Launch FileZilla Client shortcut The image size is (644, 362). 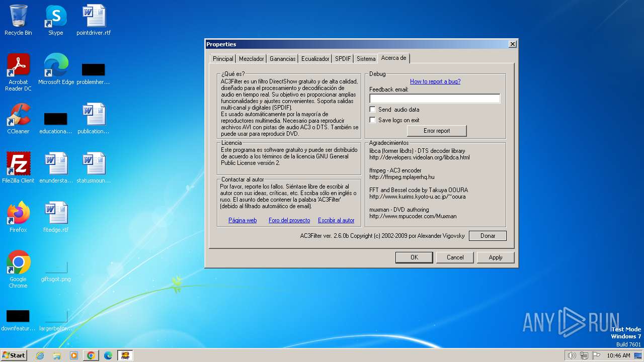click(18, 168)
